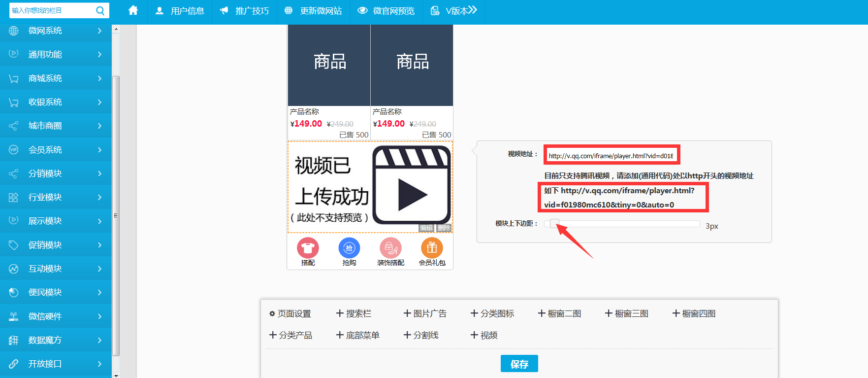Expand the 商城系统 sidebar section
Screen dimensions: 868x378
pyautogui.click(x=56, y=78)
